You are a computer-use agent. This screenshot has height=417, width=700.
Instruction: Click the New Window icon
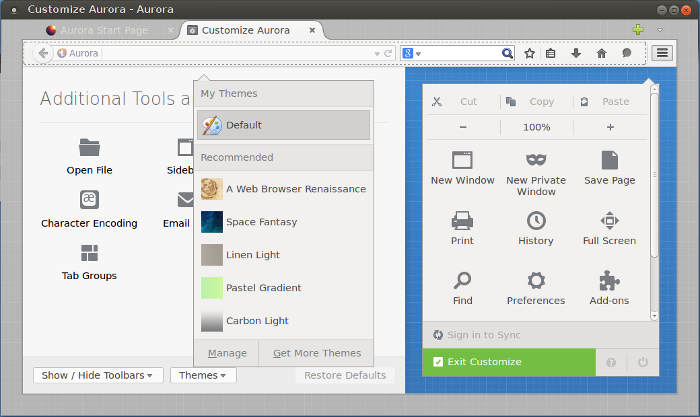coord(462,160)
